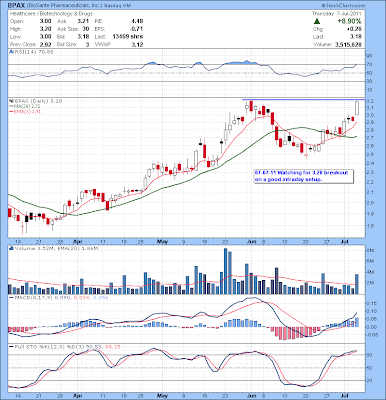Click the StockCharts.com watermark link

tap(343, 6)
